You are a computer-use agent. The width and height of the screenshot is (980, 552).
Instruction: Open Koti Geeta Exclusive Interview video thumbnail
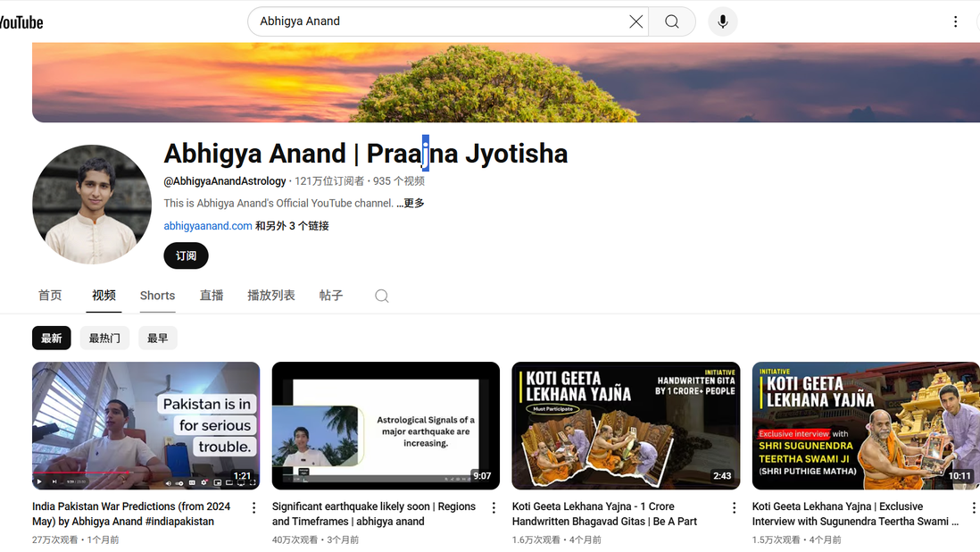865,425
